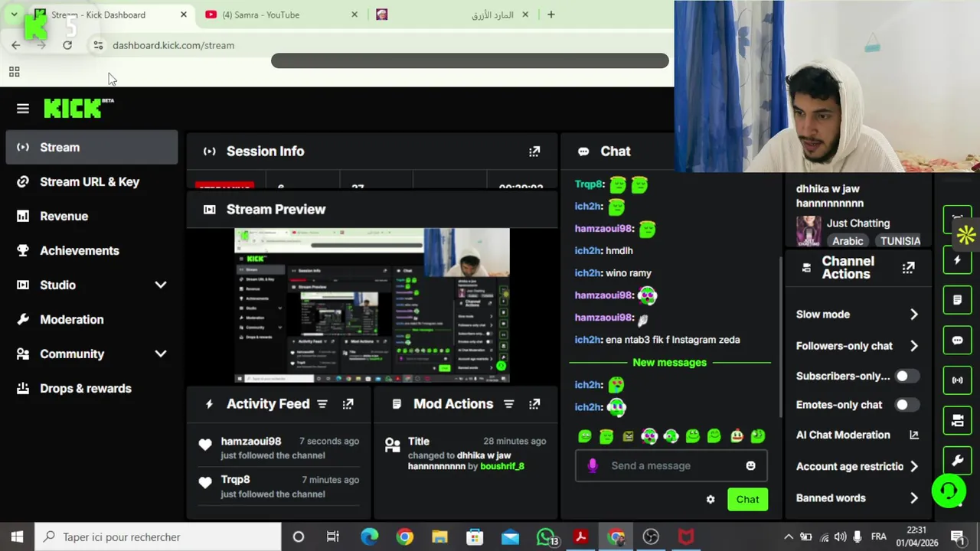The width and height of the screenshot is (980, 551).
Task: Click the Stream Preview thumbnail
Action: click(x=371, y=305)
